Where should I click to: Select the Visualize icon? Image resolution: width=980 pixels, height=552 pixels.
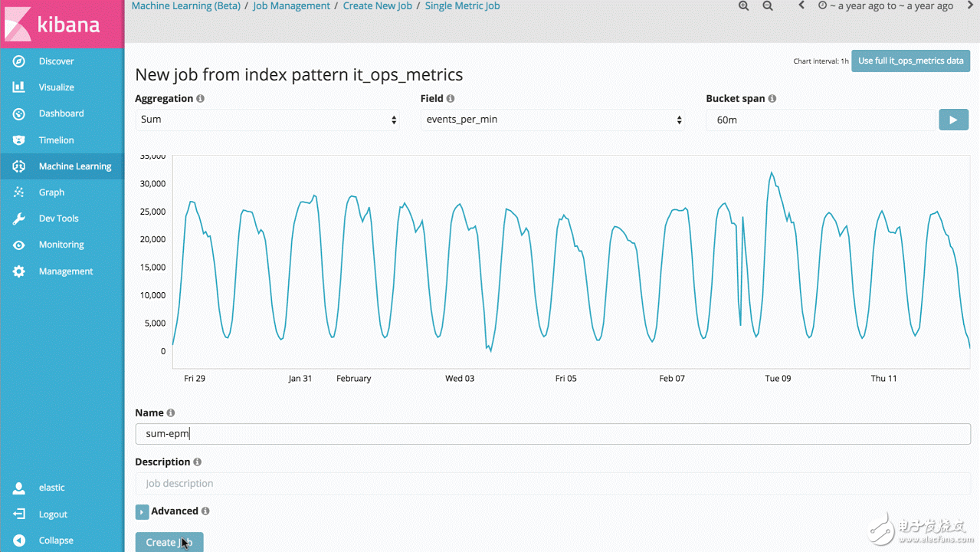18,87
